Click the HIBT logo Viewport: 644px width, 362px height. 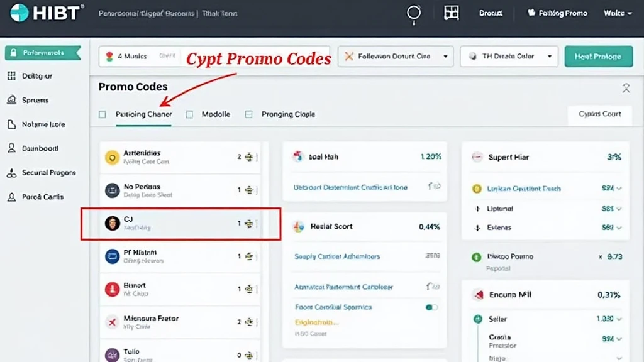(x=47, y=13)
